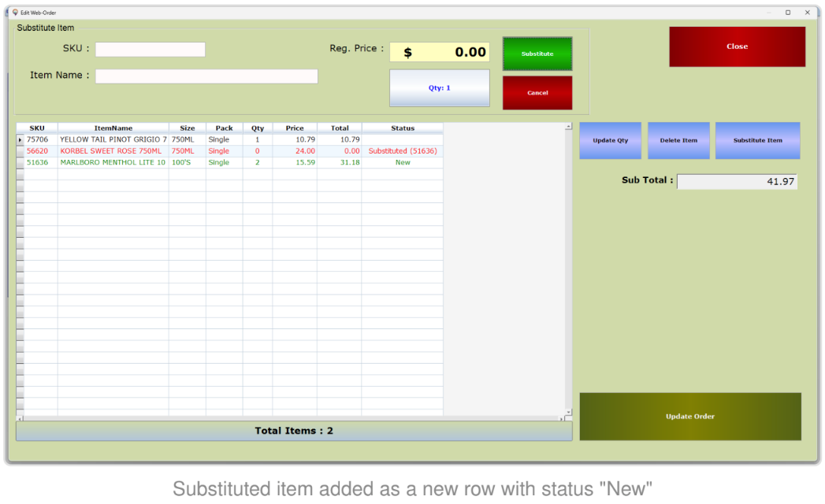Click the 100'S size cell
Image resolution: width=825 pixels, height=504 pixels.
[x=188, y=162]
